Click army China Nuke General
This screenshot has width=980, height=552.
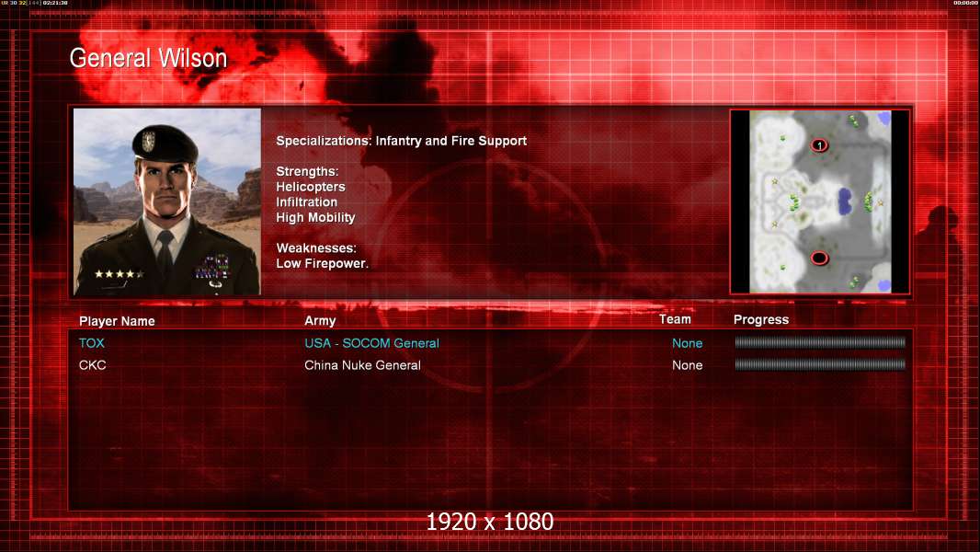[x=362, y=365]
